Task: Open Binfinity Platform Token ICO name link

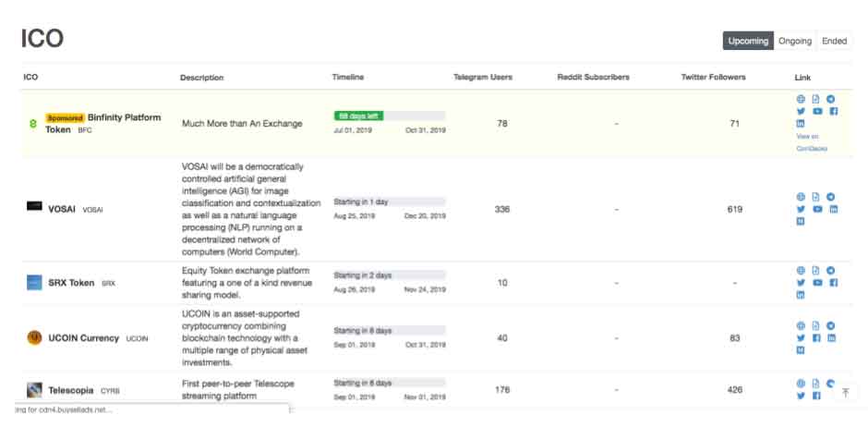Action: (x=103, y=124)
